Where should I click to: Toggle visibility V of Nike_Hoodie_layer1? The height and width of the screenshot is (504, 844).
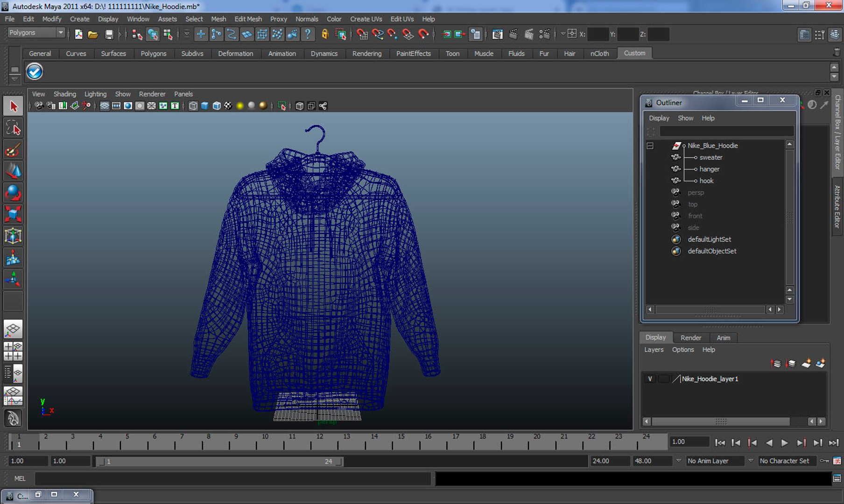[x=650, y=379]
